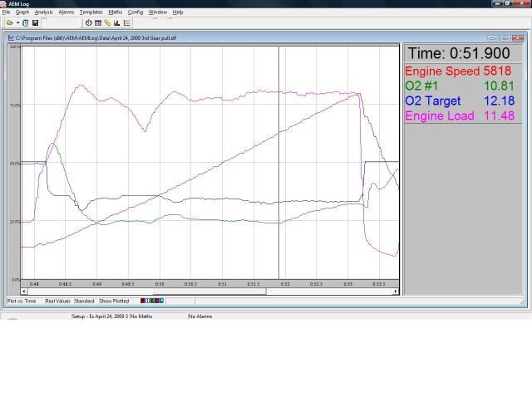Screen dimensions: 532x407
Task: Click the No Maths status bar entry
Action: pos(141,316)
